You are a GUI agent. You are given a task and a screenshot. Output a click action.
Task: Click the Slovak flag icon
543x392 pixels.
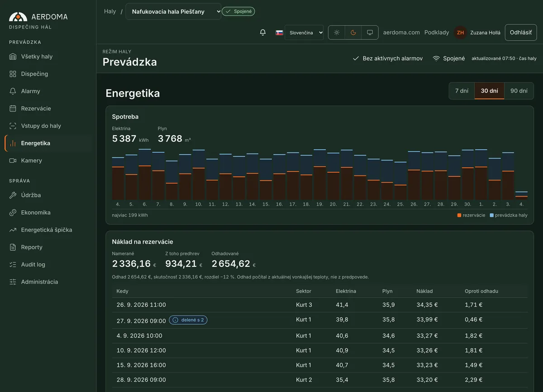coord(280,33)
